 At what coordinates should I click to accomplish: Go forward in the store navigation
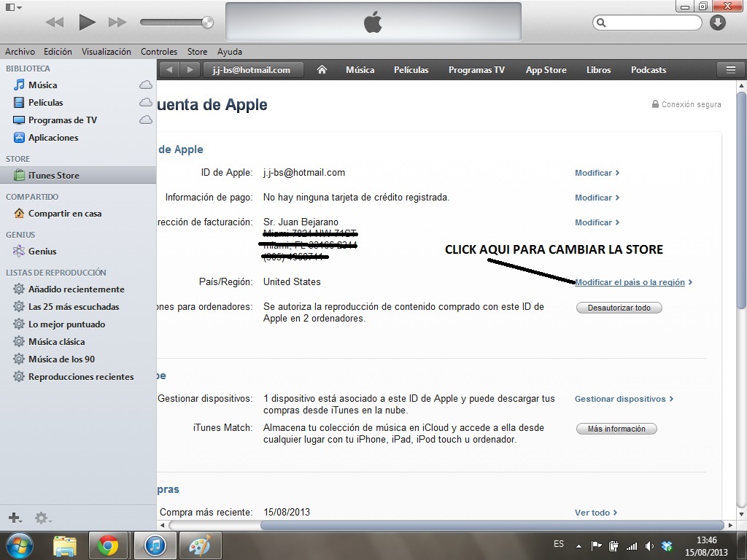(x=190, y=70)
